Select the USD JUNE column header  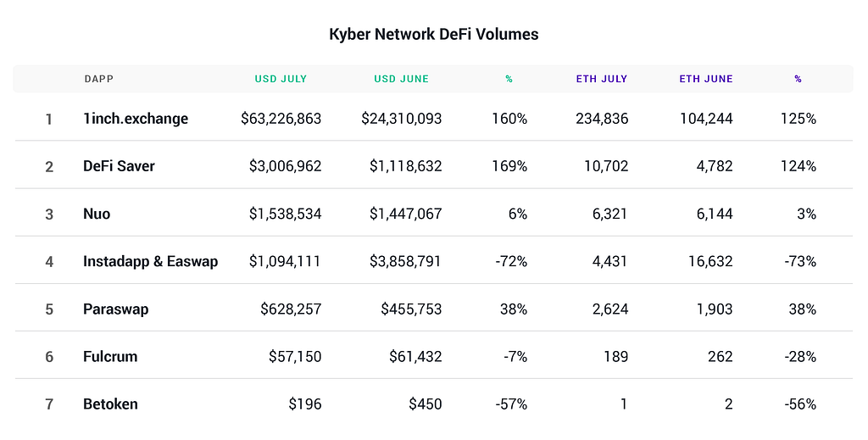click(x=401, y=79)
